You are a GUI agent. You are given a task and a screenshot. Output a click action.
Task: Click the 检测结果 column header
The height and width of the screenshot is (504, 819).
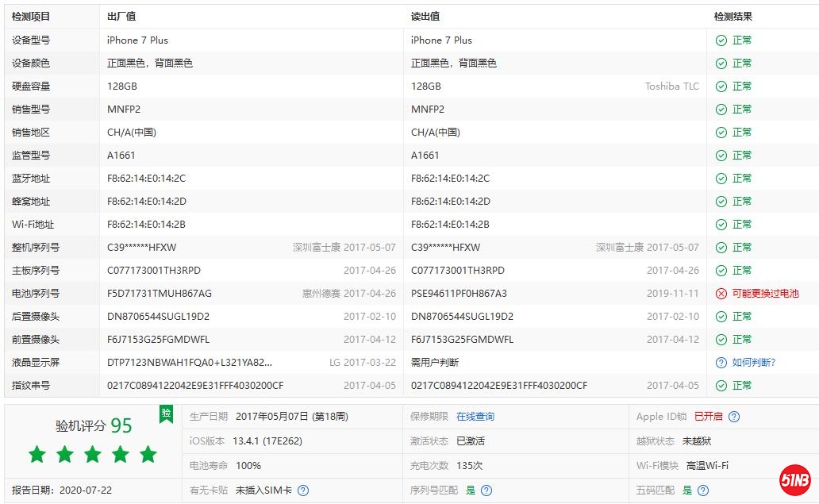pyautogui.click(x=732, y=17)
